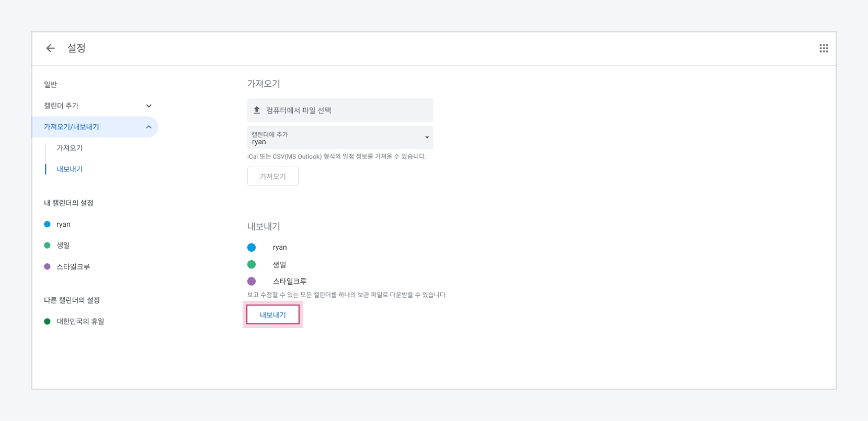This screenshot has width=868, height=421.
Task: Click the blue dot next to ryan in sidebar
Action: tap(47, 224)
